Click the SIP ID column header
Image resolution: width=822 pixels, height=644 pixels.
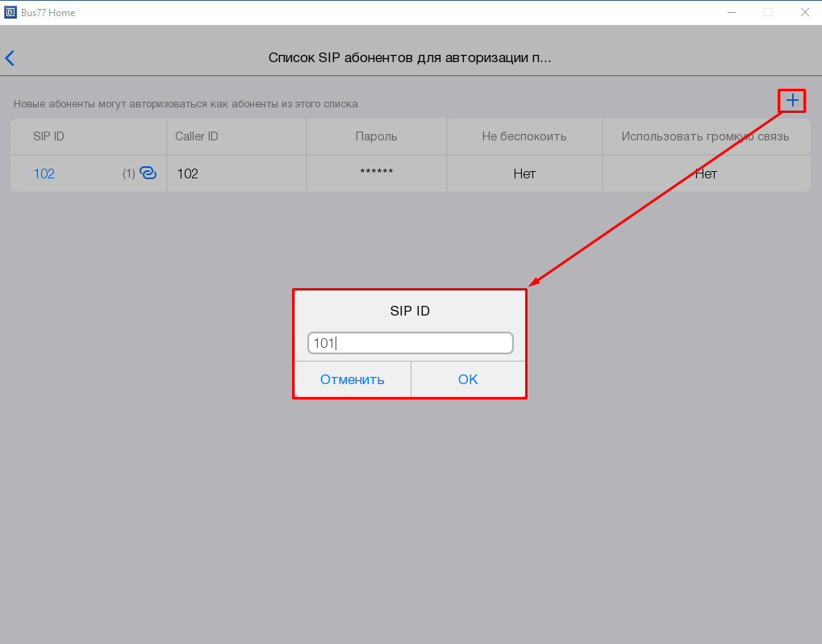(49, 136)
